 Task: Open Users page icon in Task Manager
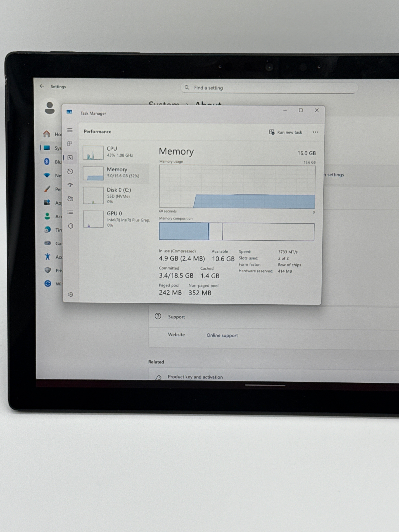pos(70,198)
